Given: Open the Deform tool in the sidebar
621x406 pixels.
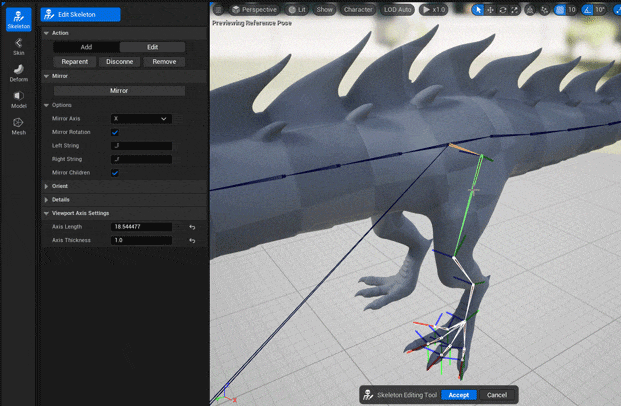Looking at the screenshot, I should pyautogui.click(x=19, y=73).
